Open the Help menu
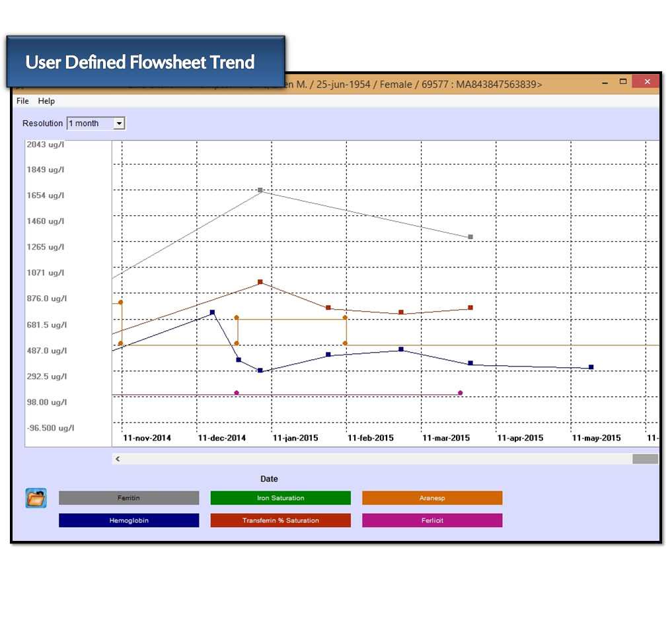The height and width of the screenshot is (634, 672). pos(46,101)
